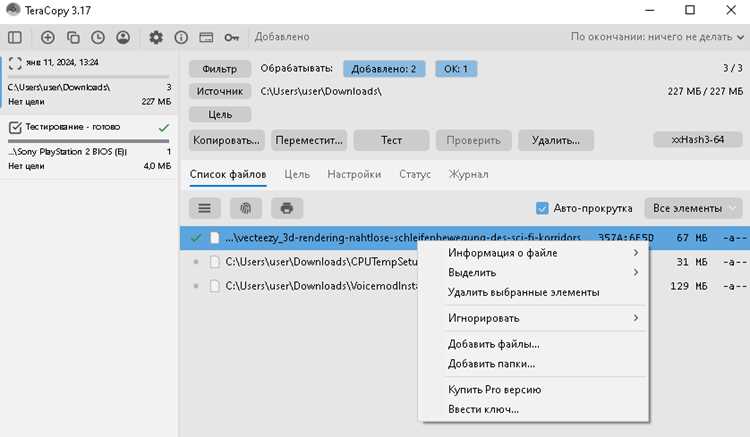Viewport: 750px width, 437px height.
Task: Click the green checkmark next to Тестирование - готово
Action: tap(164, 128)
